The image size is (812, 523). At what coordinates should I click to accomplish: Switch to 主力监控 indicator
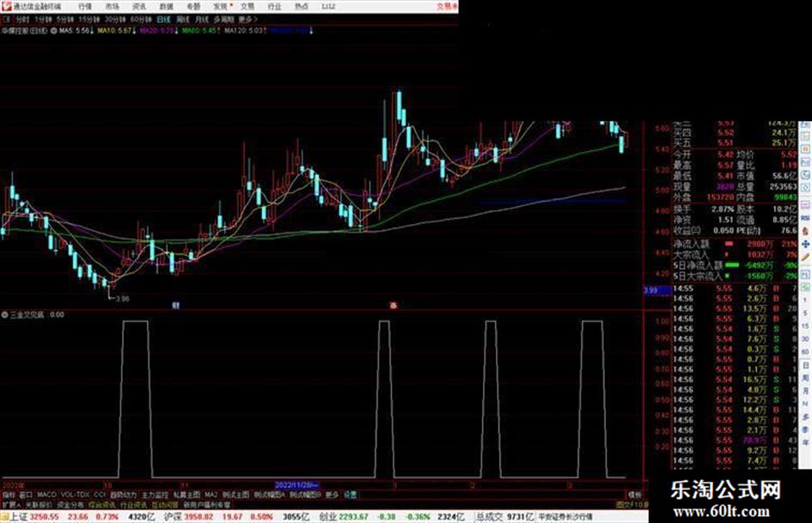point(155,495)
